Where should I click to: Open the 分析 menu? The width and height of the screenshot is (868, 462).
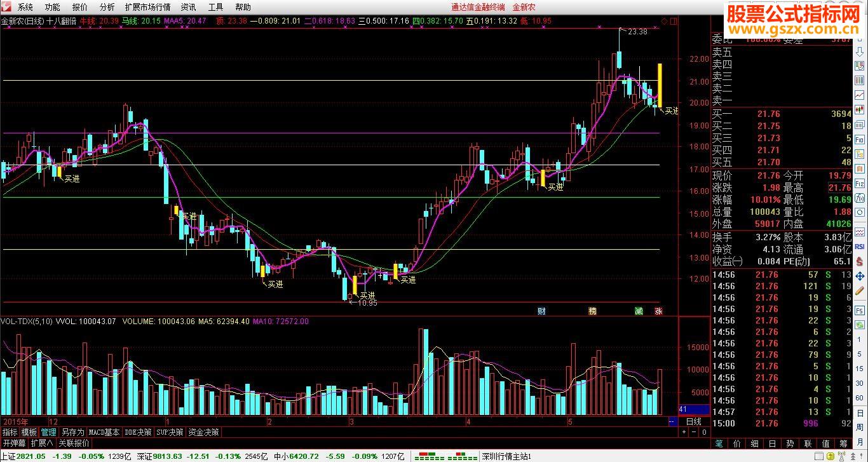[x=107, y=7]
